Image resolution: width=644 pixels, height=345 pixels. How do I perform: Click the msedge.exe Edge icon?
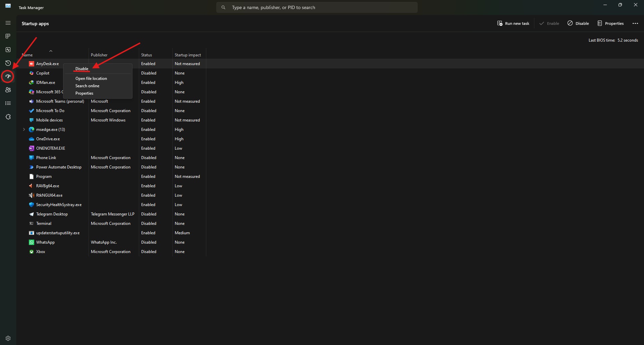(32, 130)
